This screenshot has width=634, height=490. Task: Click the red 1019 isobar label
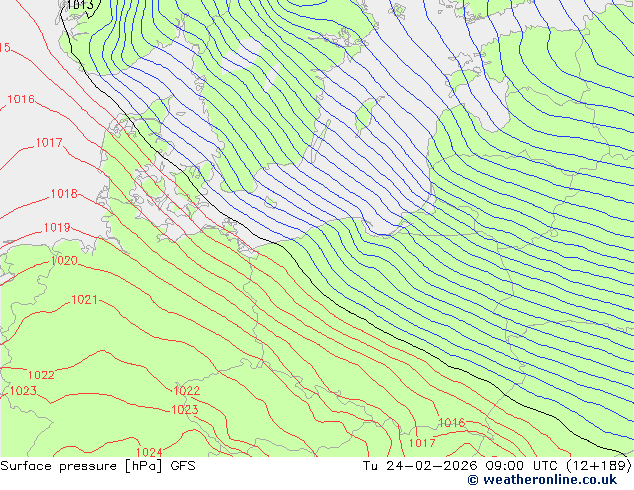[57, 228]
